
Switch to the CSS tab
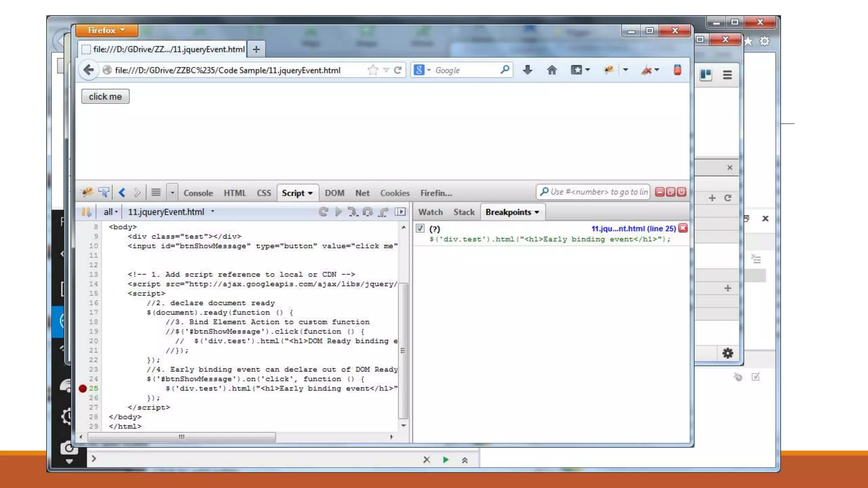264,193
